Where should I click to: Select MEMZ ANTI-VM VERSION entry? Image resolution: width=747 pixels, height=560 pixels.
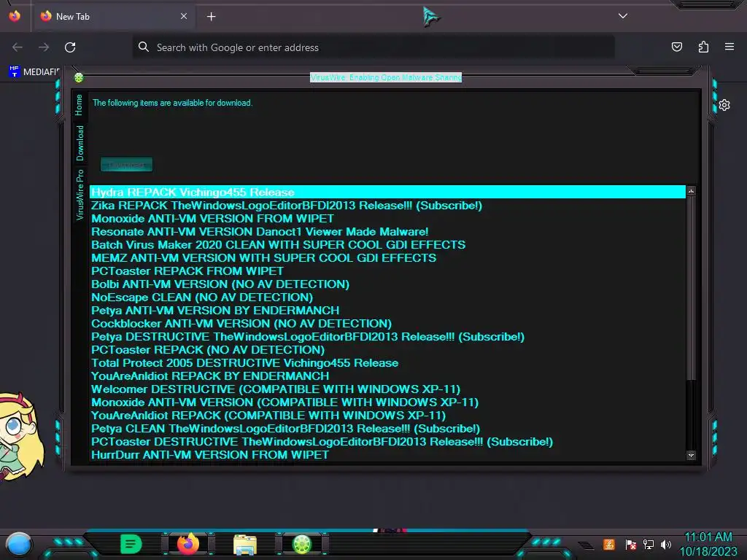click(x=387, y=258)
